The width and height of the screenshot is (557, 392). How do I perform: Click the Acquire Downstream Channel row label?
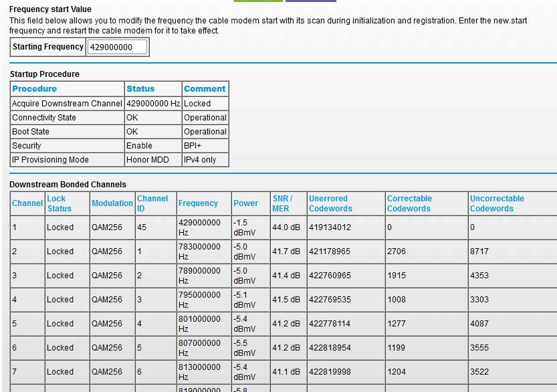pos(67,104)
